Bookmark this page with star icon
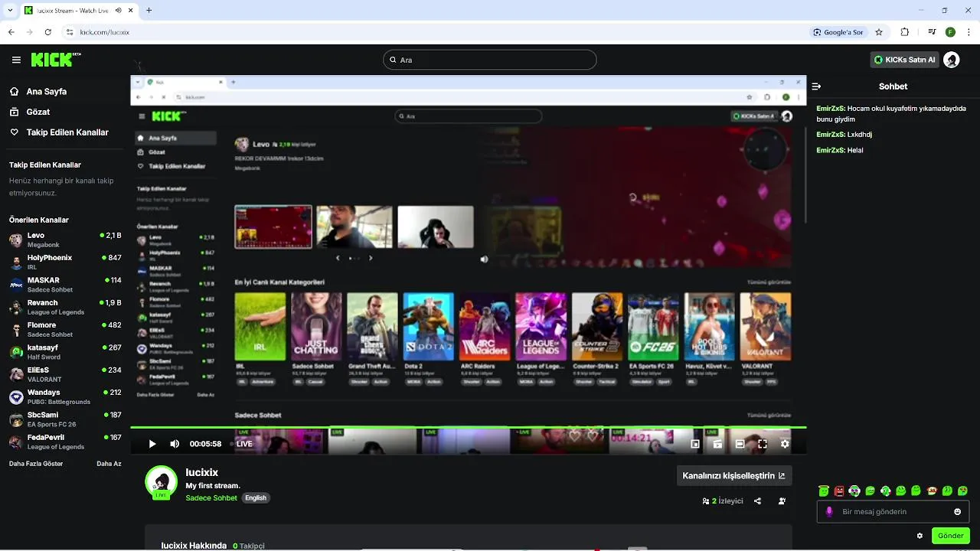980x551 pixels. click(x=879, y=32)
